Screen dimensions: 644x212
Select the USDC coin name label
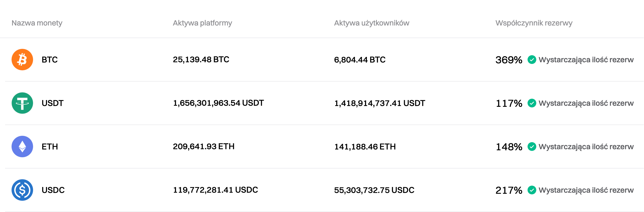tap(53, 190)
